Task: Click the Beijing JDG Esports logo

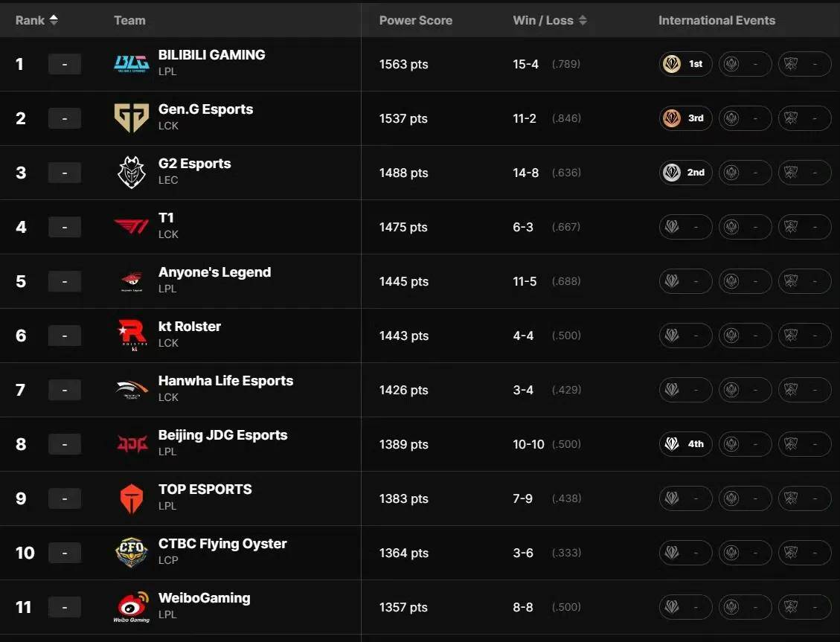Action: click(132, 444)
